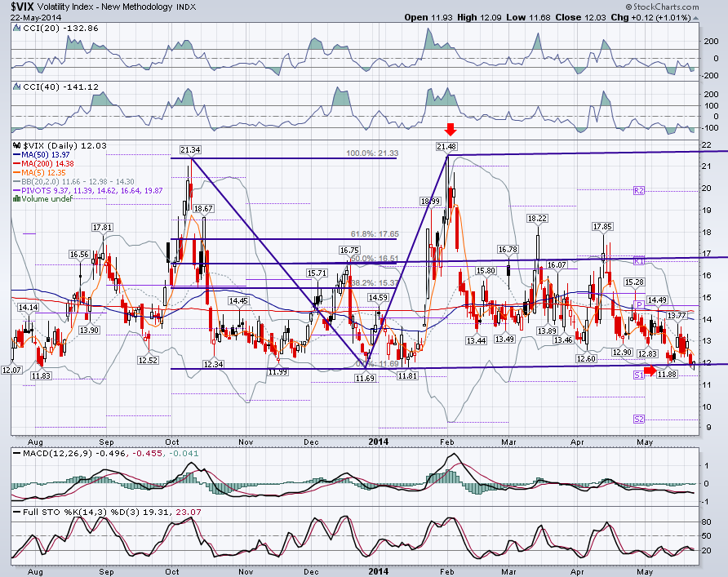
Task: Click the candlestick icon beside $VIX (Daily)
Action: click(x=16, y=145)
